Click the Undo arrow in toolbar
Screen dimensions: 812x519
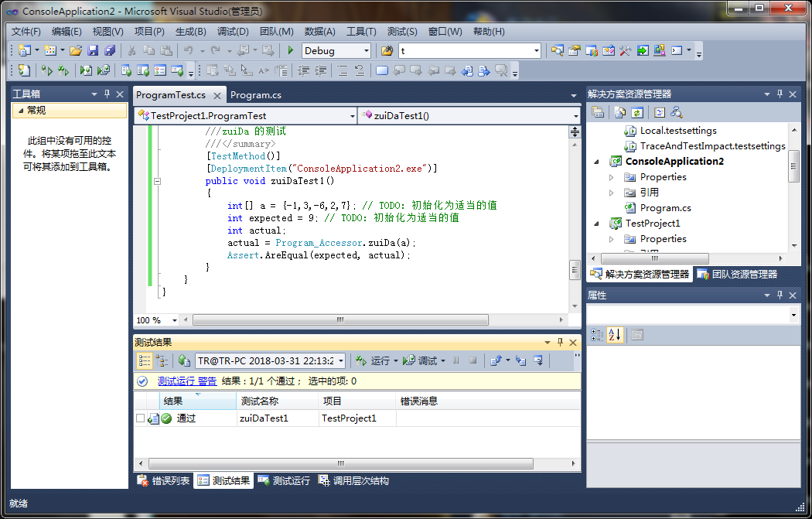pyautogui.click(x=188, y=50)
